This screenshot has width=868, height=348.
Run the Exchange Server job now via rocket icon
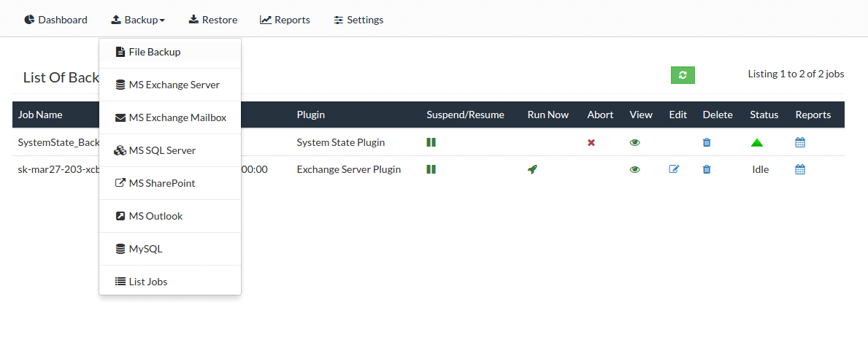click(x=532, y=169)
